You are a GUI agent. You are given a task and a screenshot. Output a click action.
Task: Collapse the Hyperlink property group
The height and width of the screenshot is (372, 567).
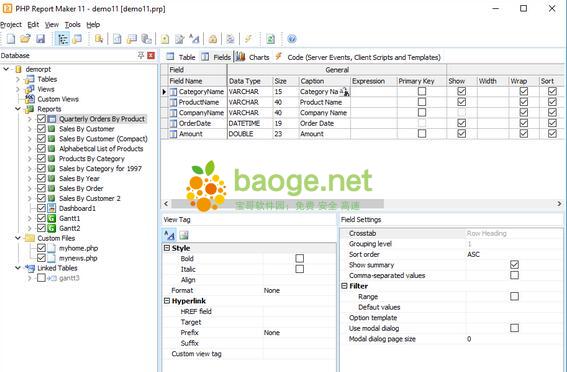167,301
